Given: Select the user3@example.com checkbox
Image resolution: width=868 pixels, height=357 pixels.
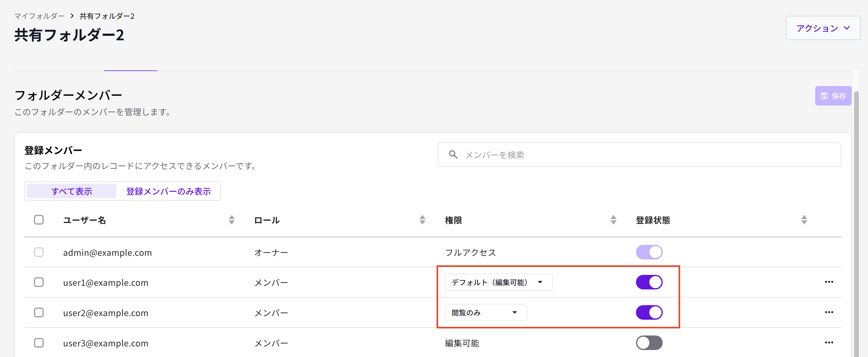Looking at the screenshot, I should click(x=39, y=343).
